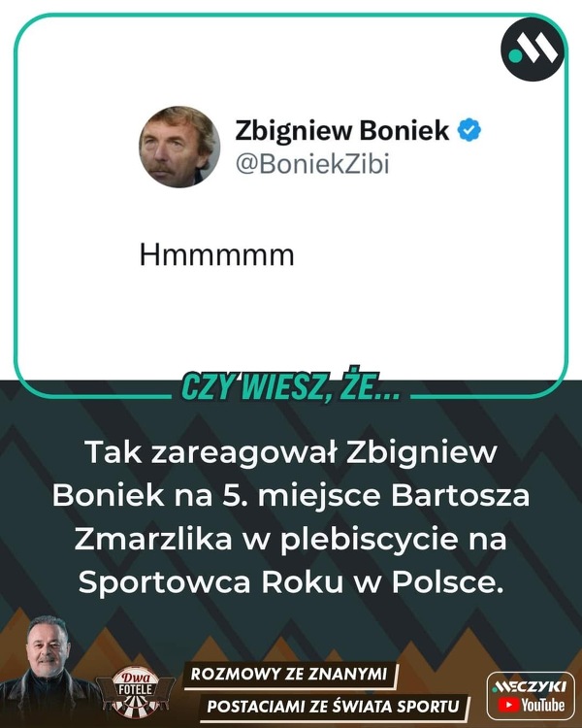Open Zbigniew Boniek's profile picture
Viewport: 582px width, 728px height.
tap(179, 147)
